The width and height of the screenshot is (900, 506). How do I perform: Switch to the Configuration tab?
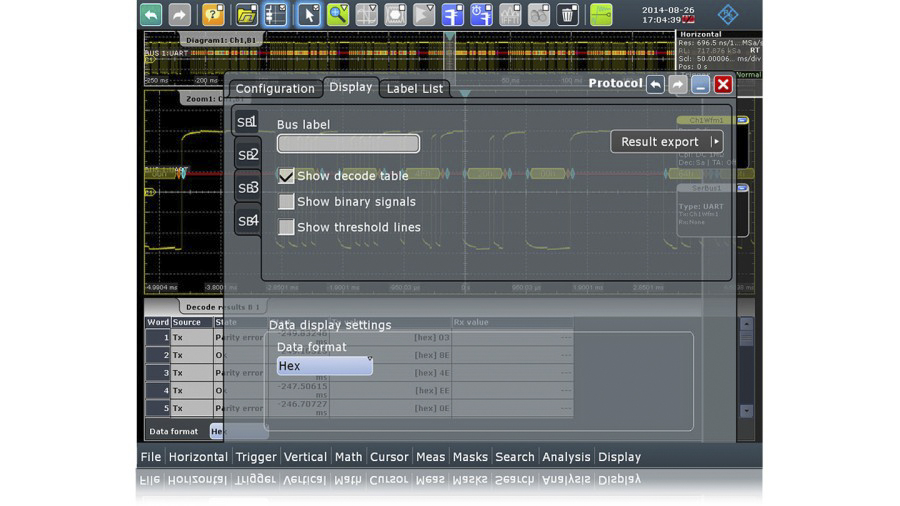[275, 89]
